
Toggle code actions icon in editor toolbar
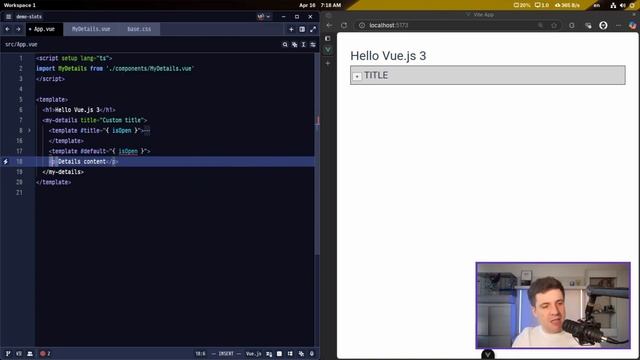(294, 44)
